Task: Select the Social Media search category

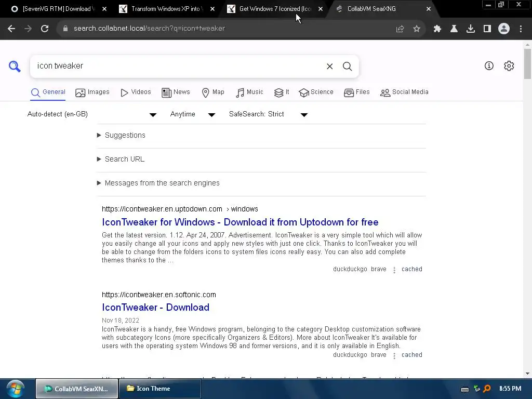Action: point(404,92)
